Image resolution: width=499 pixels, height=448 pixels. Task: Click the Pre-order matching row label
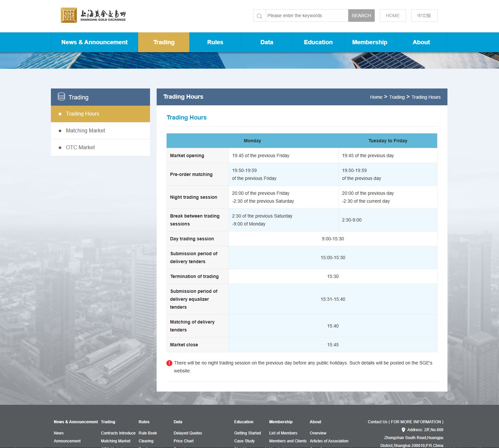[191, 174]
